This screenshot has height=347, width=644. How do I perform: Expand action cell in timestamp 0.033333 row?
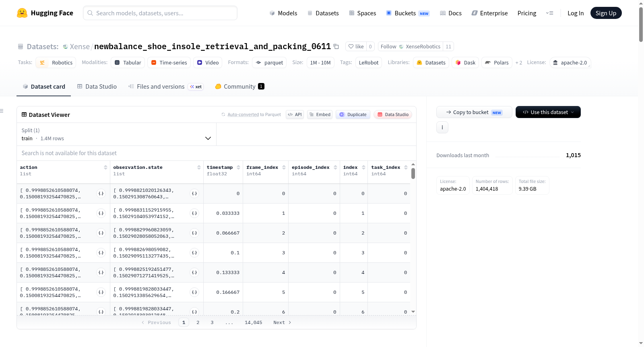101,213
